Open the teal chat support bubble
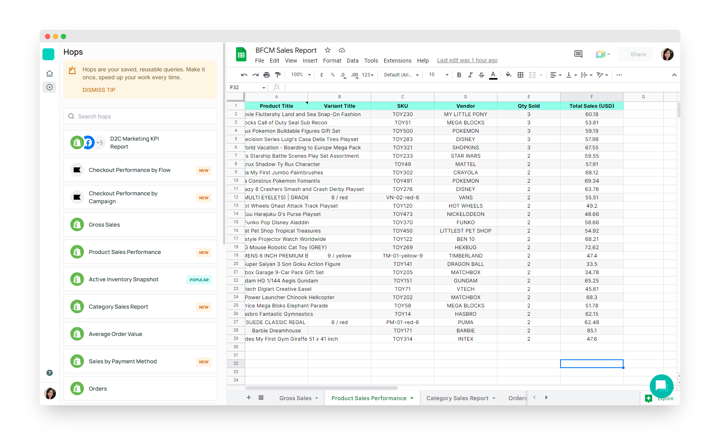The height and width of the screenshot is (435, 720). [x=661, y=386]
